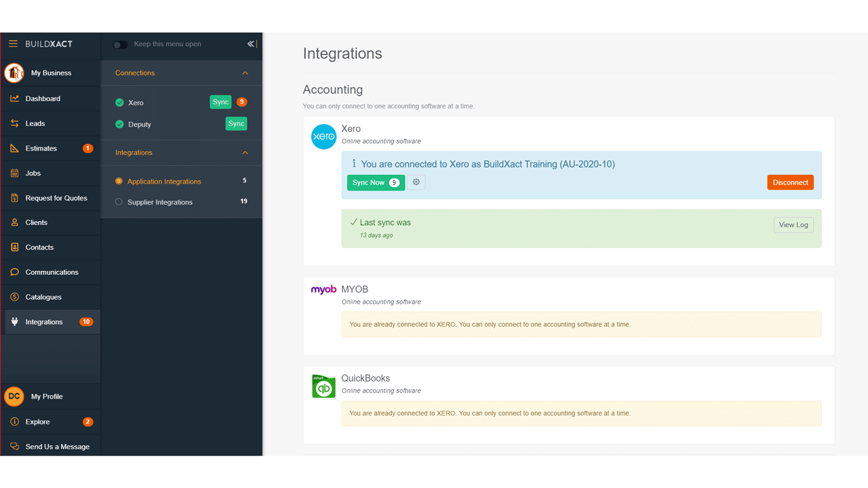Open the hamburger menu icon beside Buildxact
868x488 pixels.
coord(13,44)
